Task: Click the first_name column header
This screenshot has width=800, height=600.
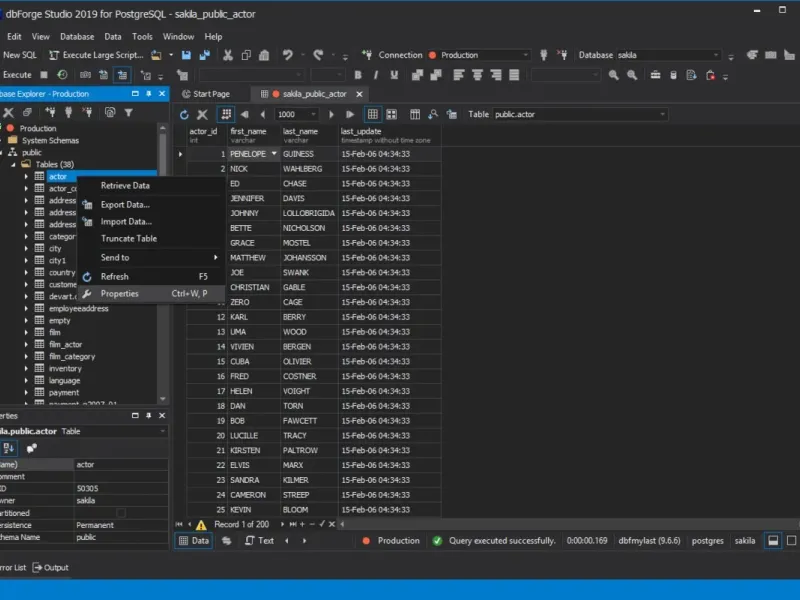Action: pos(255,135)
